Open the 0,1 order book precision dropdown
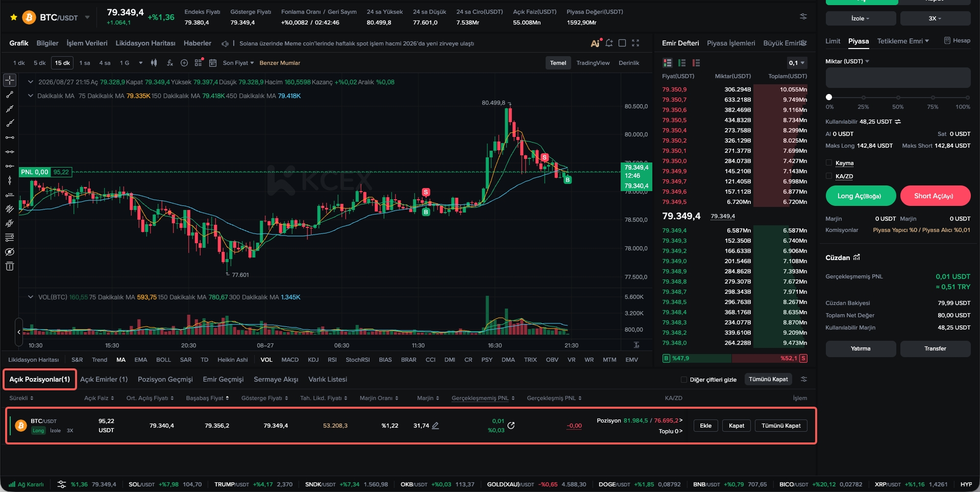The image size is (980, 492). pyautogui.click(x=796, y=63)
